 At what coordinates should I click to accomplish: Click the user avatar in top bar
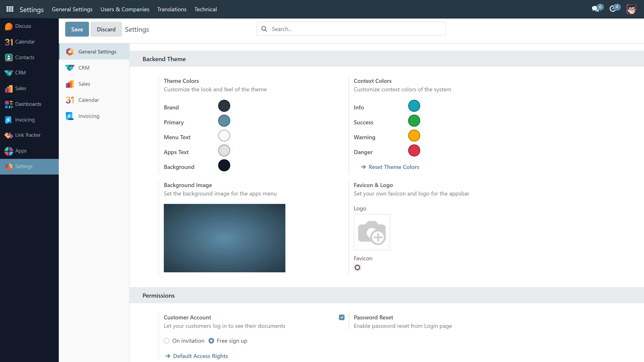[x=631, y=9]
